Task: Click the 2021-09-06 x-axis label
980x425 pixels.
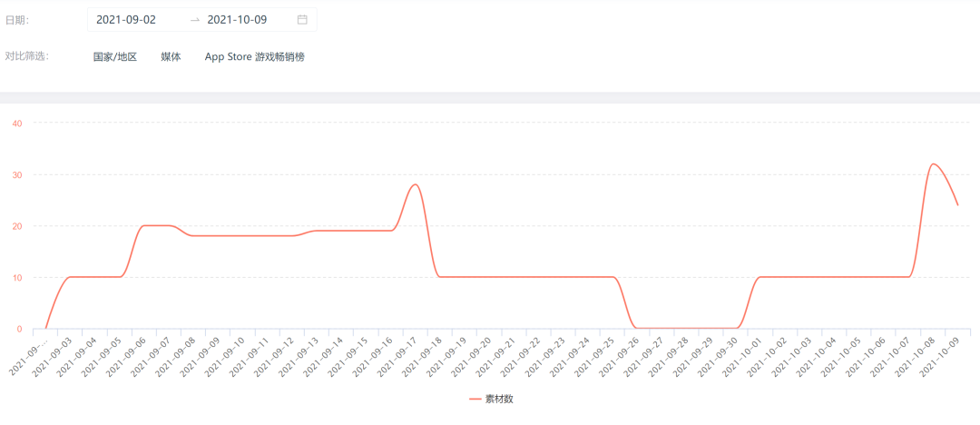Action: [126, 354]
